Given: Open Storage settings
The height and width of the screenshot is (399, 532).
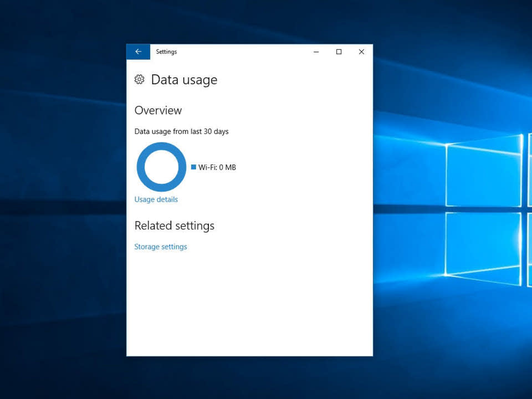Looking at the screenshot, I should point(160,247).
